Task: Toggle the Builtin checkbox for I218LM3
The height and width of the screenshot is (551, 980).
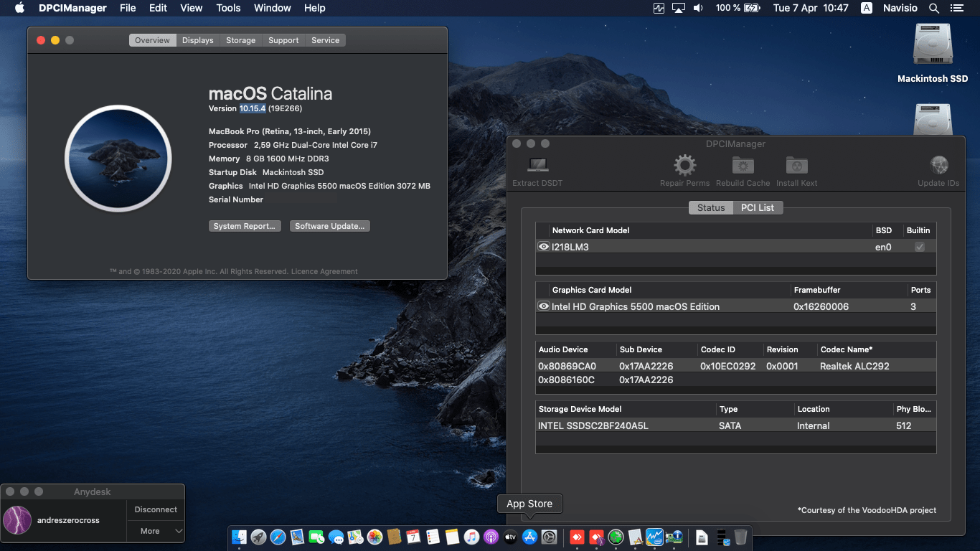Action: point(920,246)
